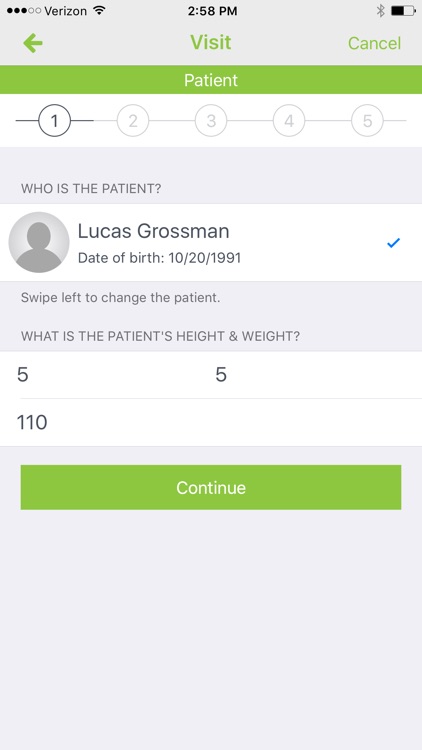Image resolution: width=422 pixels, height=750 pixels.
Task: Edit the height feet field showing 5
Action: [x=105, y=375]
